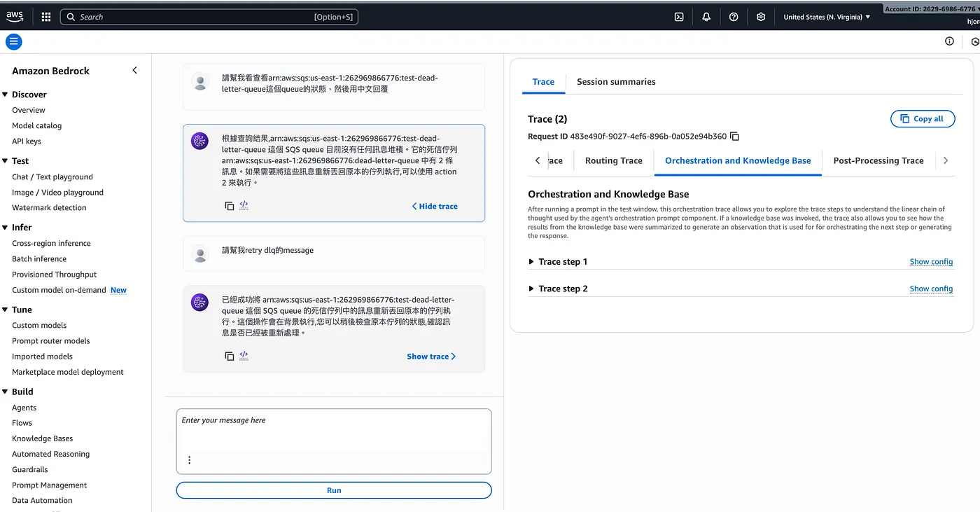
Task: View code icon under the first agent response
Action: coord(244,205)
